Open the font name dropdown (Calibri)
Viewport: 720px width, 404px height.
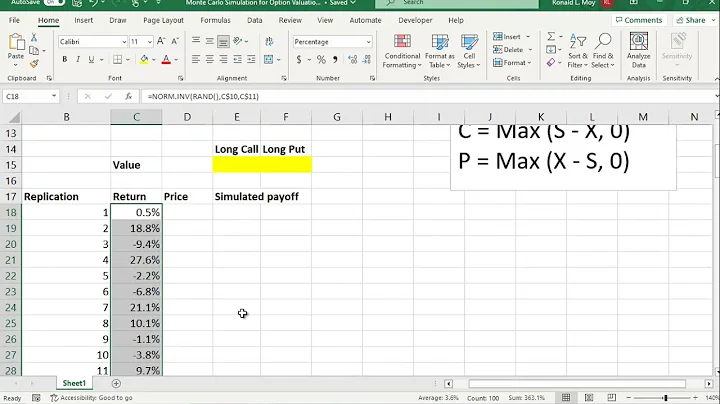[x=124, y=42]
